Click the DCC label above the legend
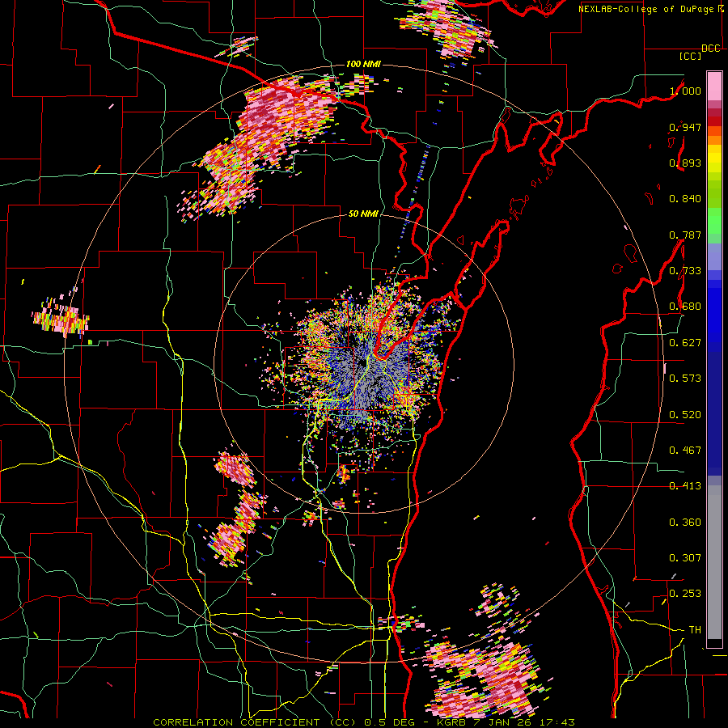Viewport: 728px width, 728px height. coord(711,49)
